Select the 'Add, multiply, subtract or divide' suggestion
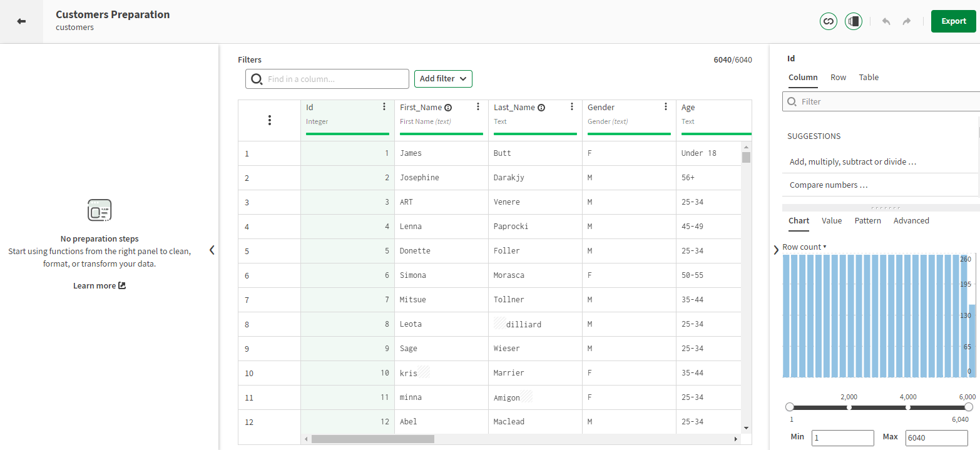 tap(880, 161)
